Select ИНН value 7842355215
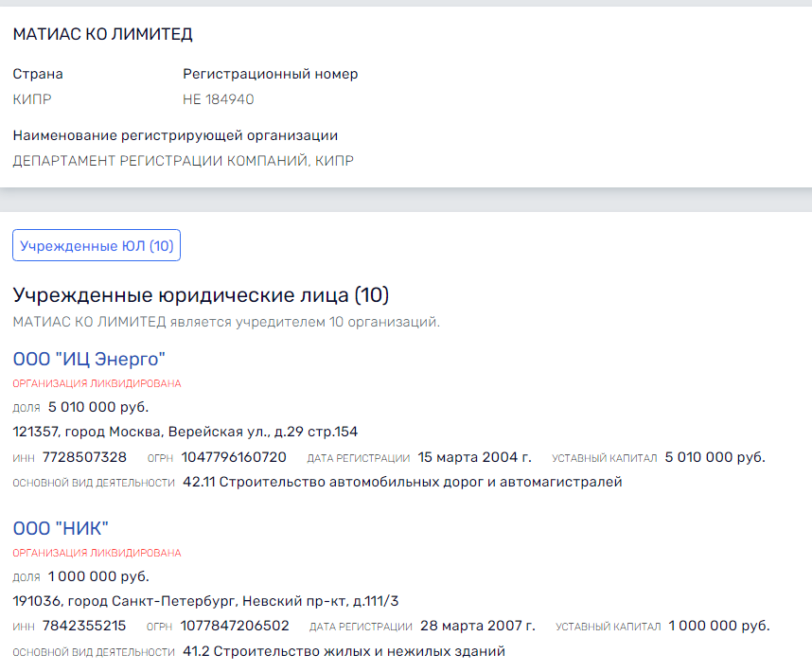This screenshot has height=672, width=812. 84,626
